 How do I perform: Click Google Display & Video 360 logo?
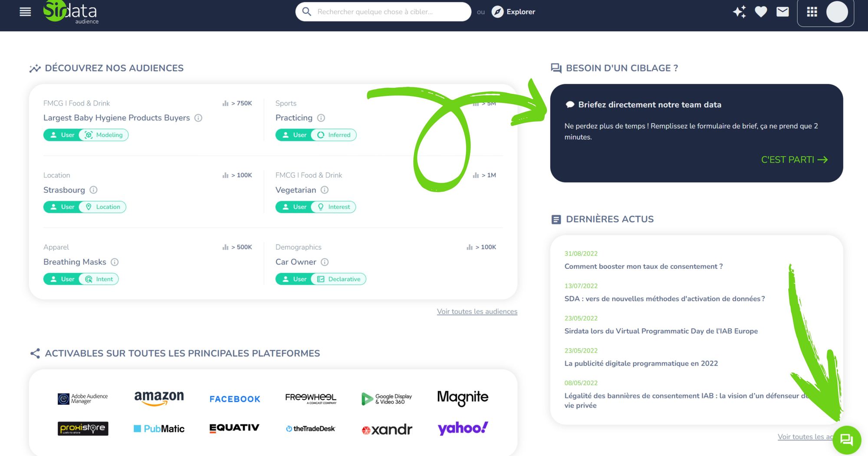coord(387,399)
